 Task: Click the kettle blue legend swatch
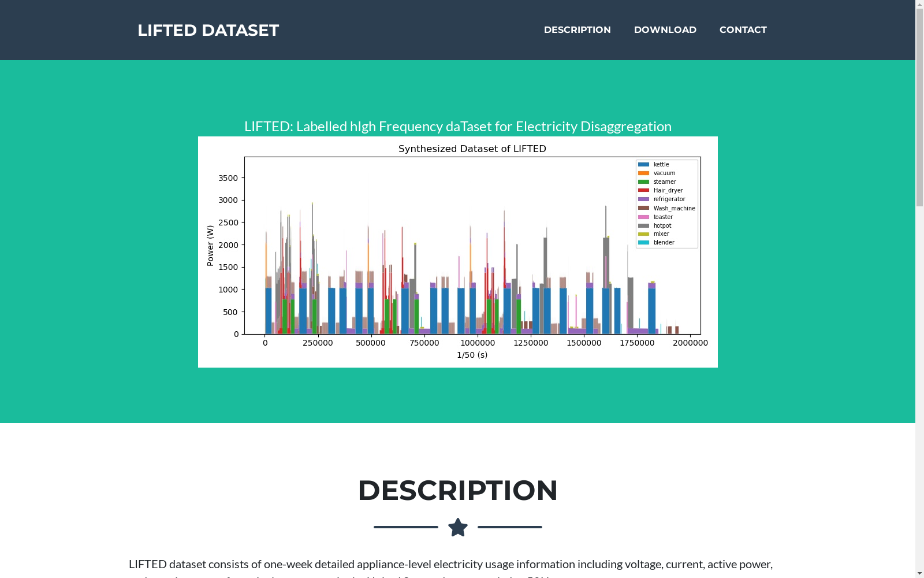(x=643, y=165)
